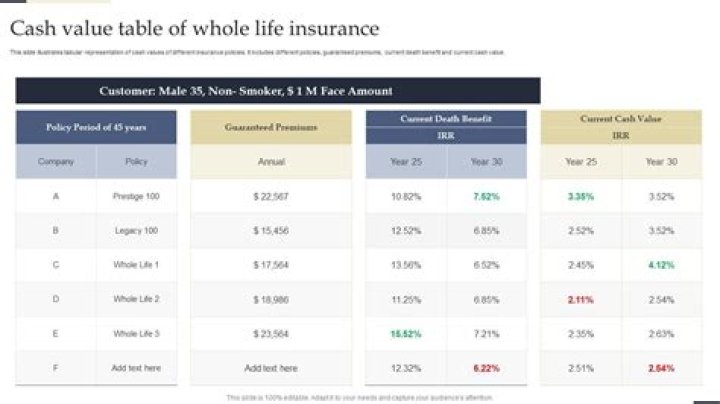Click the Annual column header
Viewport: 720px width, 404px height.
tap(271, 161)
